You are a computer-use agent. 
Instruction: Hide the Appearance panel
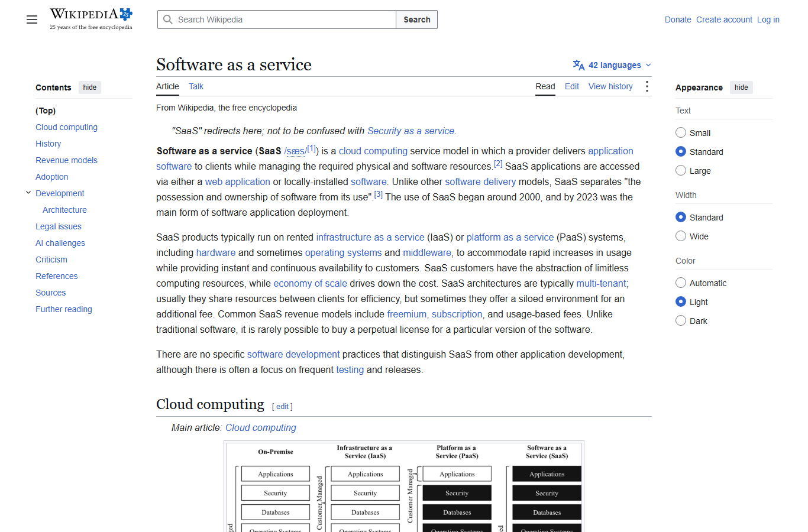coord(741,87)
